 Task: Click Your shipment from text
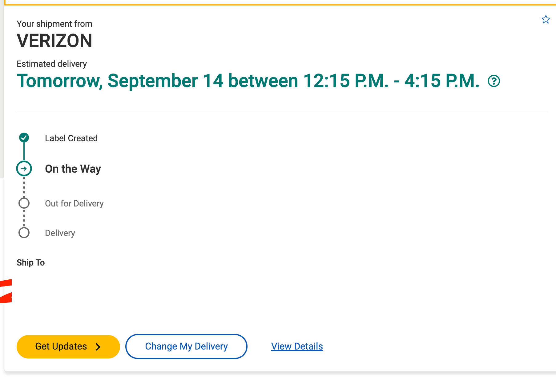[x=54, y=24]
